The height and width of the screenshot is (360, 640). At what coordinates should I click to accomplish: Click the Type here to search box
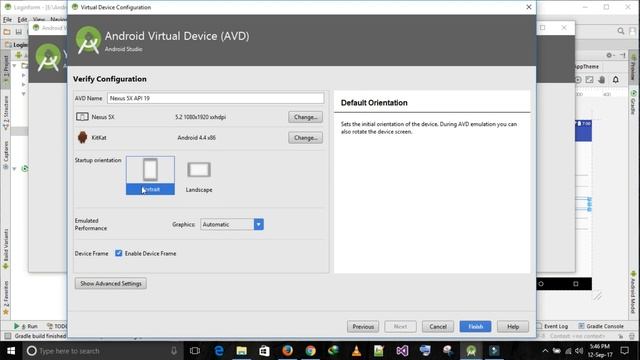[102, 351]
